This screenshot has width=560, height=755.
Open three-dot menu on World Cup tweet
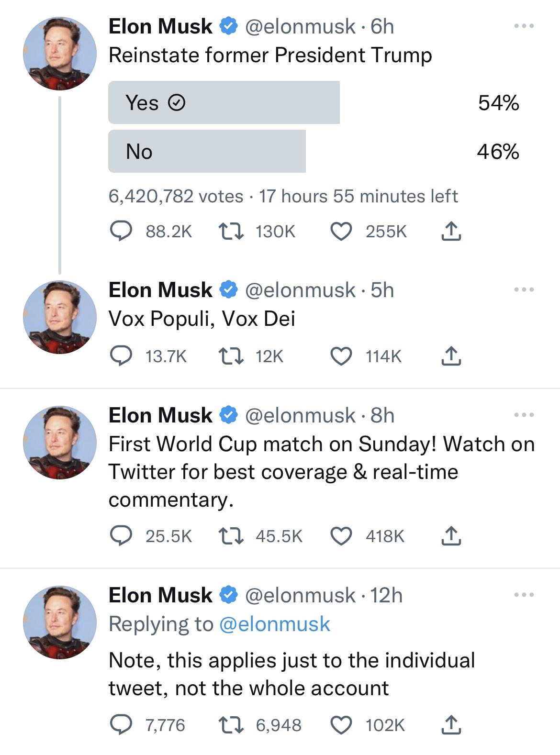[x=524, y=415]
